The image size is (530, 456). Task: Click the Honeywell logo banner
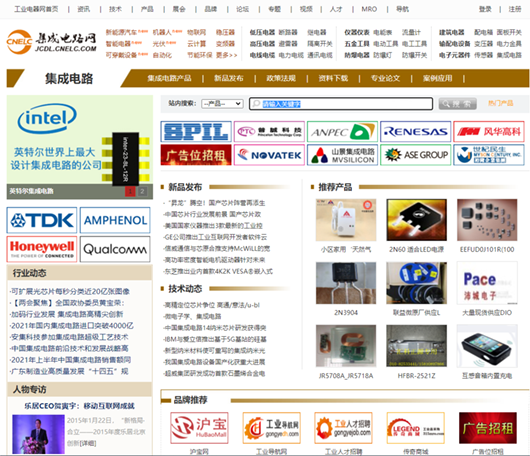click(x=42, y=249)
